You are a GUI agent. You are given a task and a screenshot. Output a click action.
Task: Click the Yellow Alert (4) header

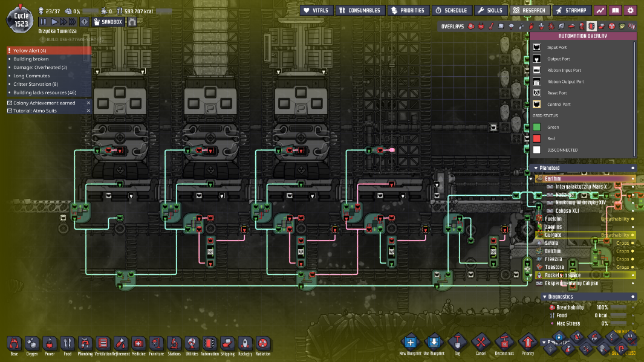[x=48, y=51]
